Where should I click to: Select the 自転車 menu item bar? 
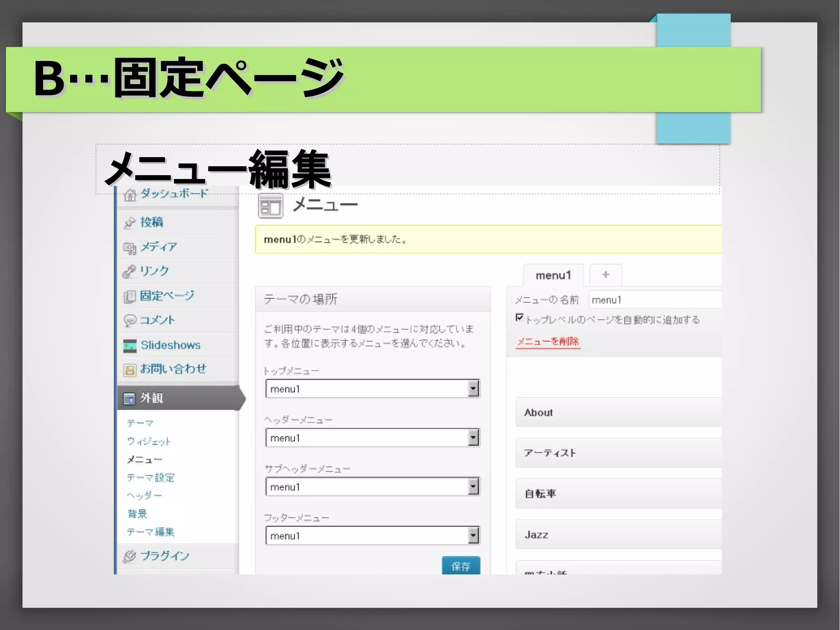point(619,493)
